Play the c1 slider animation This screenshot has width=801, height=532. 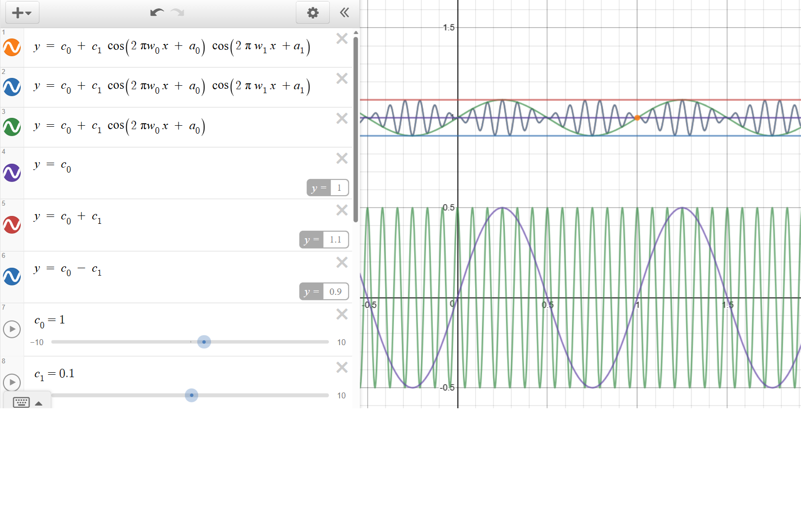pos(12,382)
